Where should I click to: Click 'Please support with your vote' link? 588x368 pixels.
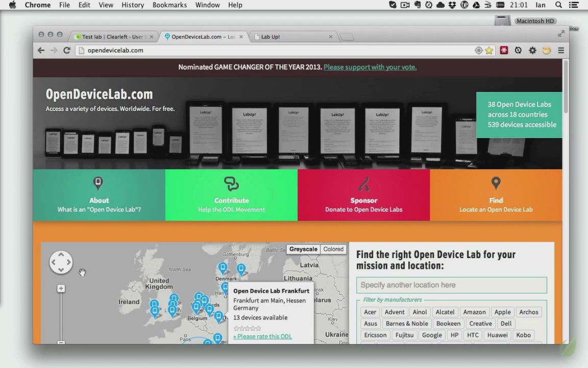(370, 67)
